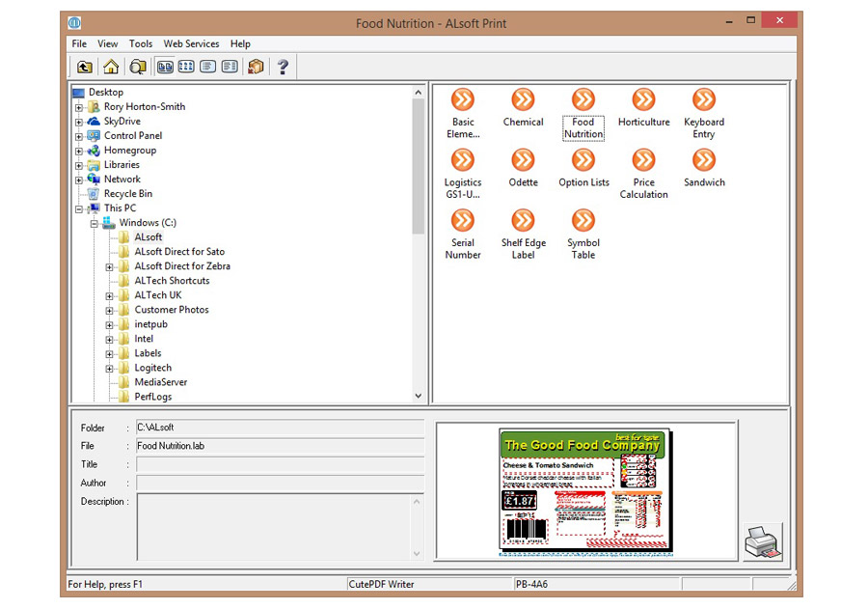Select the Sandwich label file icon
This screenshot has height=609, width=868.
click(x=704, y=160)
